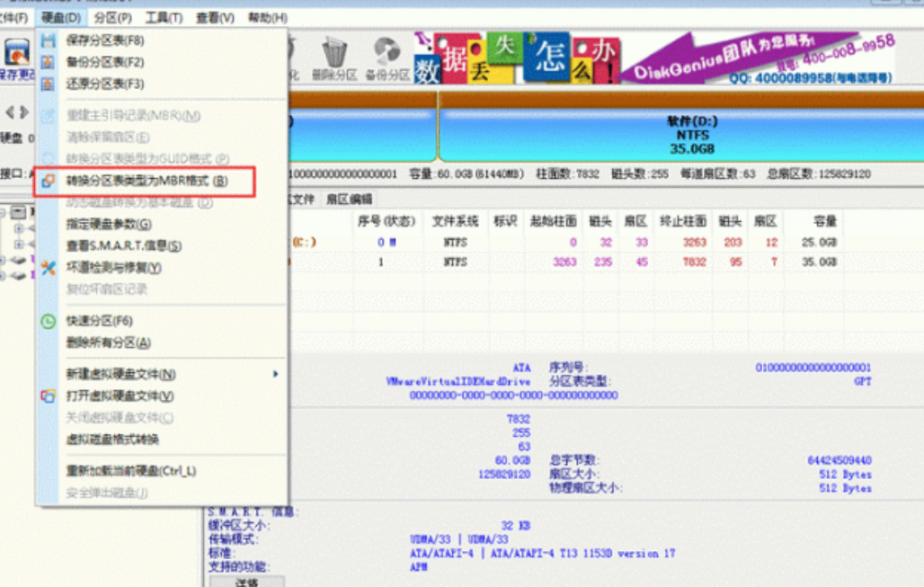
Task: Click the Details button at bottom
Action: pos(246,581)
